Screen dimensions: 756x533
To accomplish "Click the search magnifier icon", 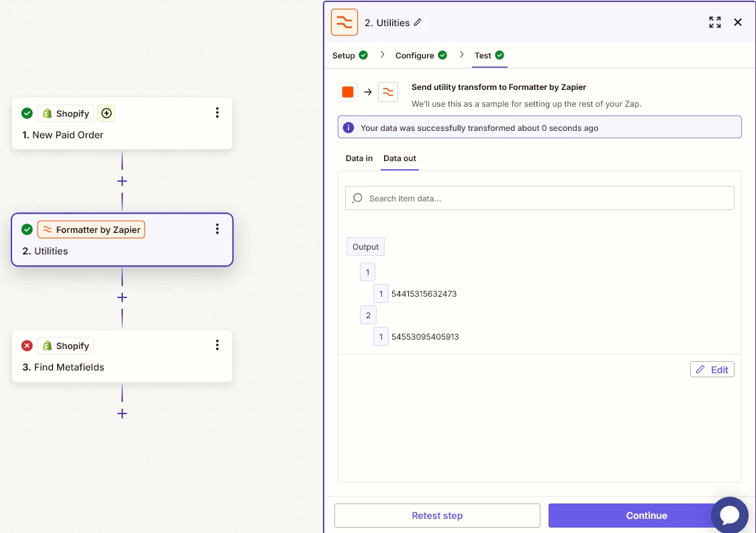I will tap(357, 198).
